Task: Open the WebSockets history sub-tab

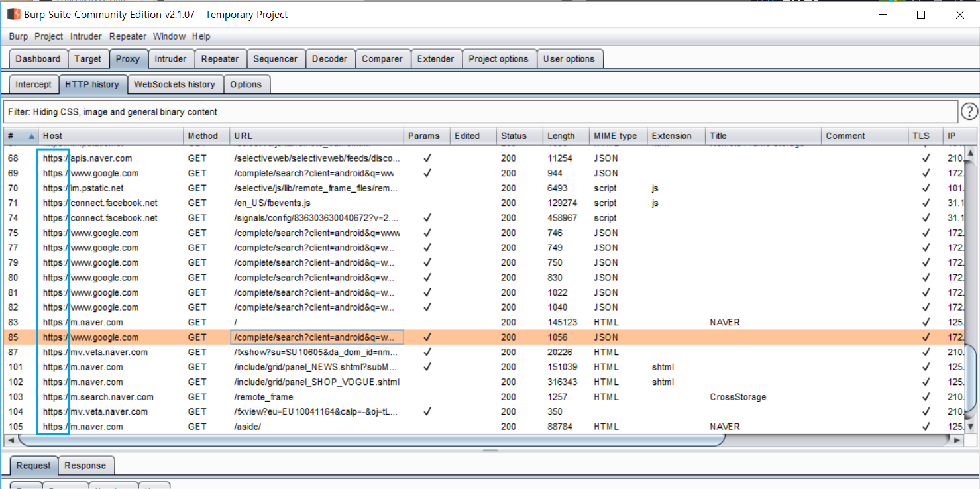Action: pyautogui.click(x=175, y=84)
